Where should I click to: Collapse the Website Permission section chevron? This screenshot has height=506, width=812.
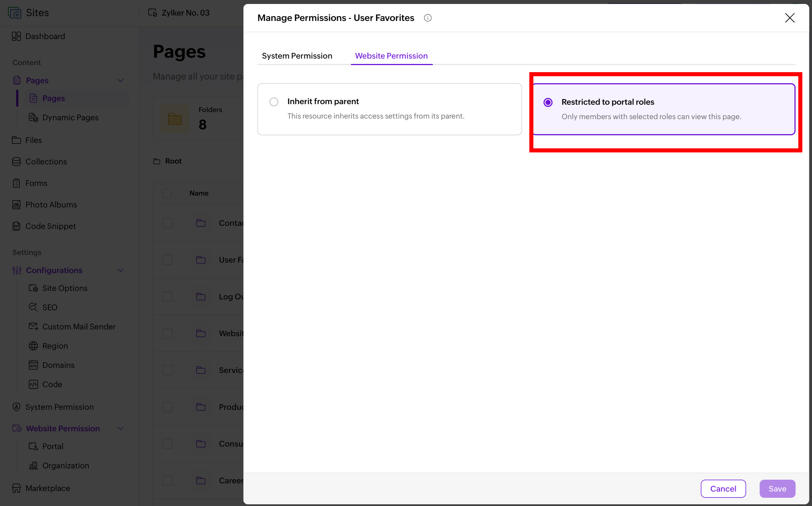click(x=121, y=429)
